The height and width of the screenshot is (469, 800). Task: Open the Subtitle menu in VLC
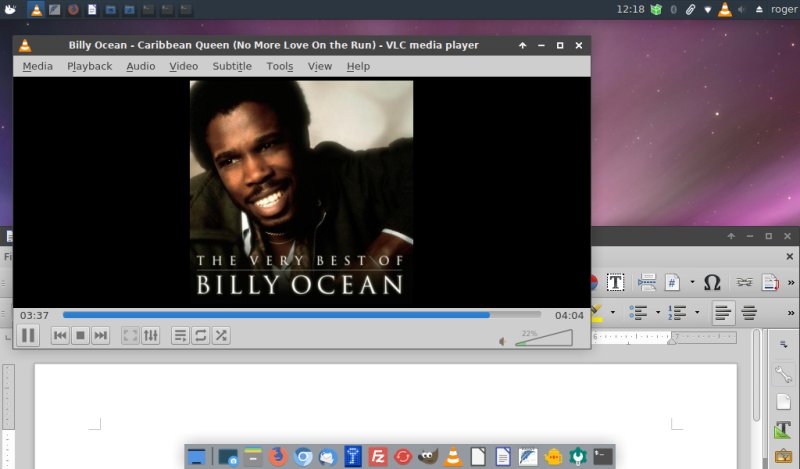click(x=231, y=67)
